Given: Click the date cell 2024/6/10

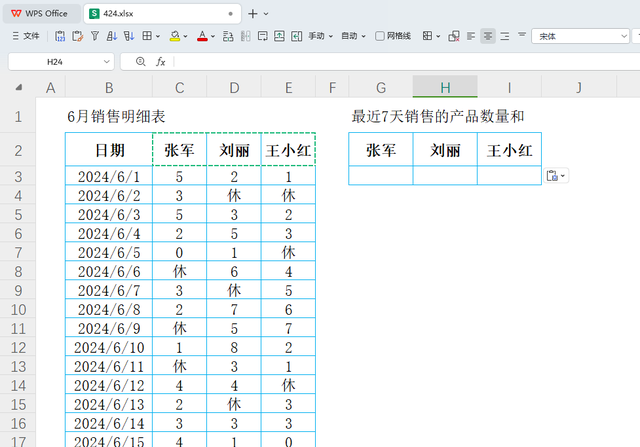Looking at the screenshot, I should [109, 347].
